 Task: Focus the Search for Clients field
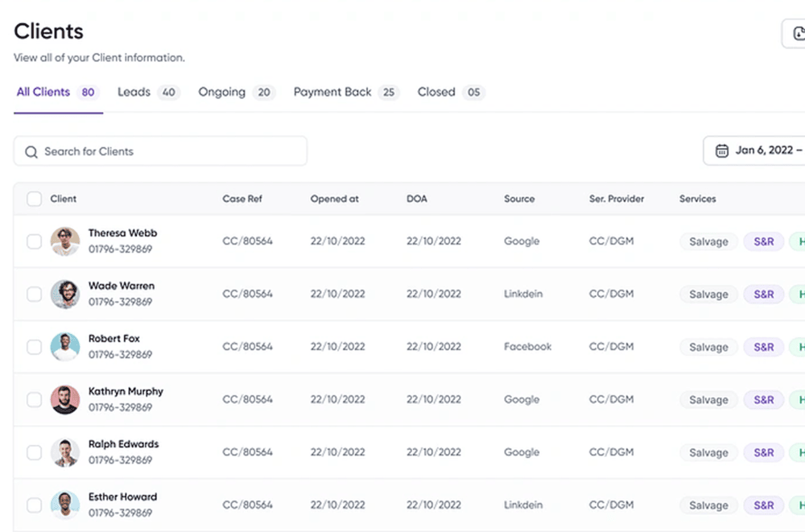click(160, 151)
